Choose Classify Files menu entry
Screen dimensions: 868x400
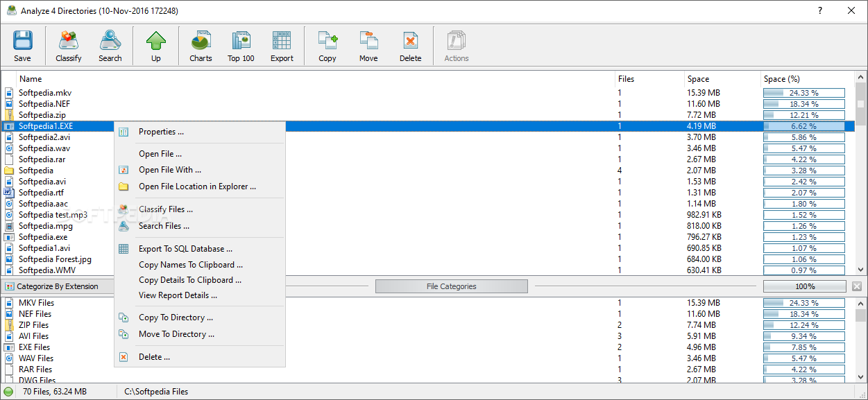click(x=200, y=209)
